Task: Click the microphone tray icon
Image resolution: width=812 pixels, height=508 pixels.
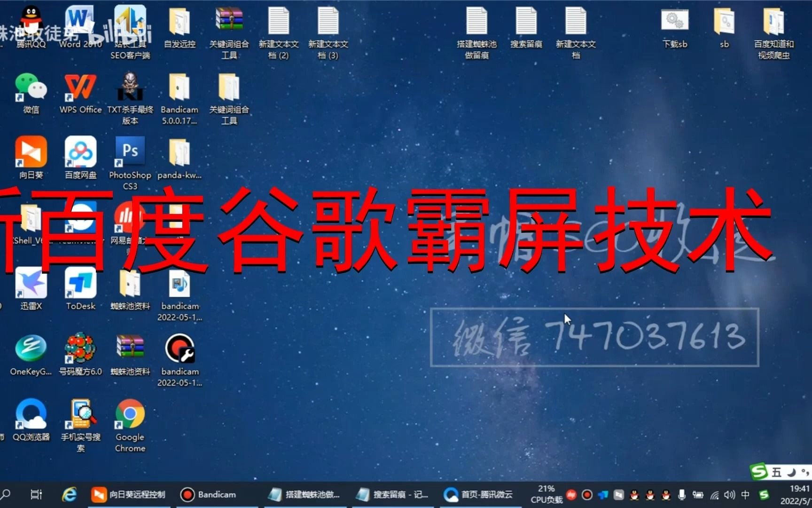Action: [x=681, y=494]
